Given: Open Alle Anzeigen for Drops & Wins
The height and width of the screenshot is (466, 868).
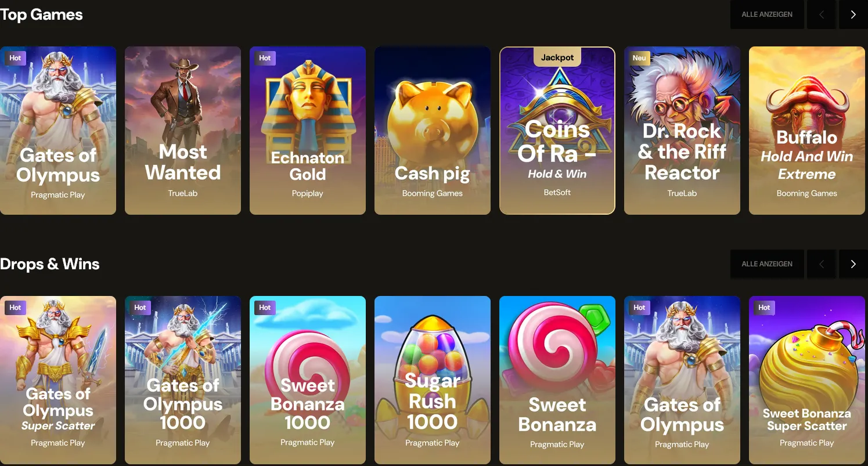Looking at the screenshot, I should [767, 264].
